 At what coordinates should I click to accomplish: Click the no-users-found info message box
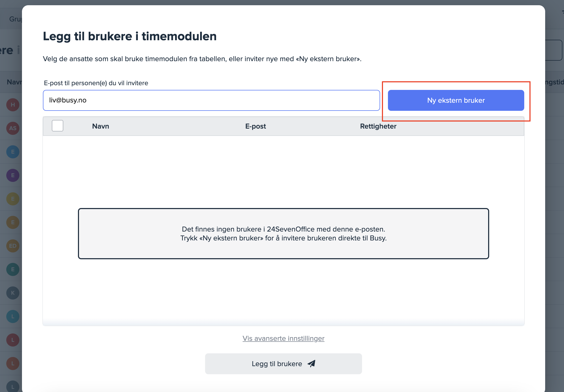tap(283, 234)
